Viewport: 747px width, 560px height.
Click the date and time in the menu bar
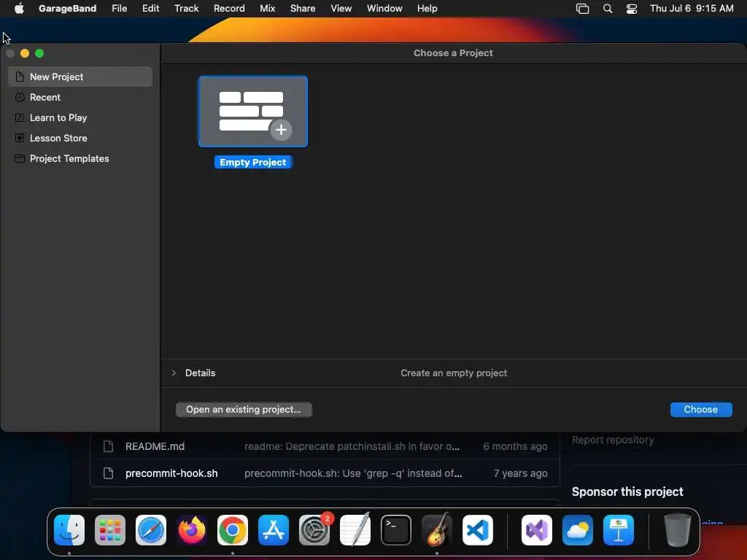point(692,8)
